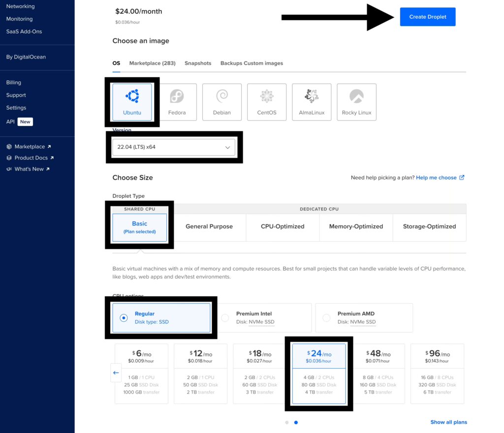Open Support in the sidebar
504x433 pixels.
(x=16, y=95)
